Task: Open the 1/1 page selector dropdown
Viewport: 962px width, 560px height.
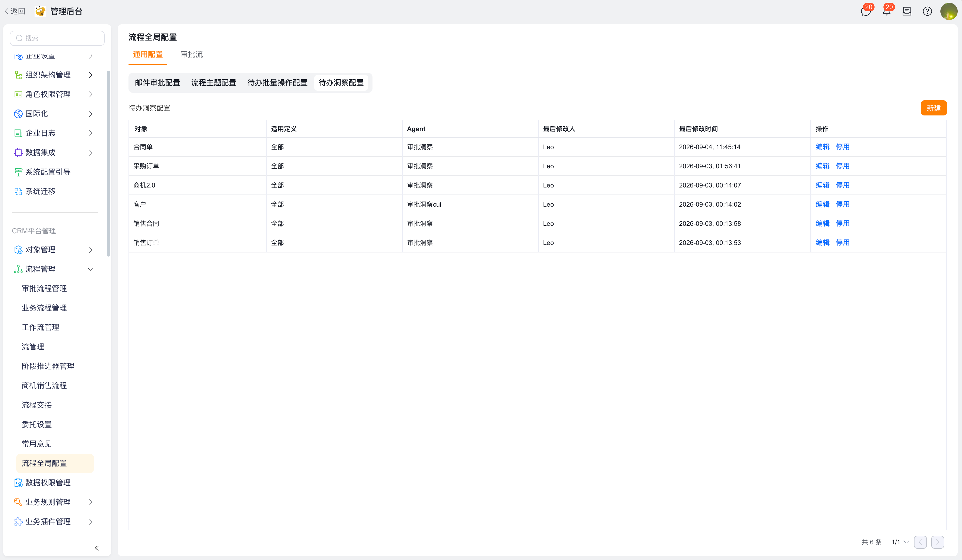Action: coord(900,542)
